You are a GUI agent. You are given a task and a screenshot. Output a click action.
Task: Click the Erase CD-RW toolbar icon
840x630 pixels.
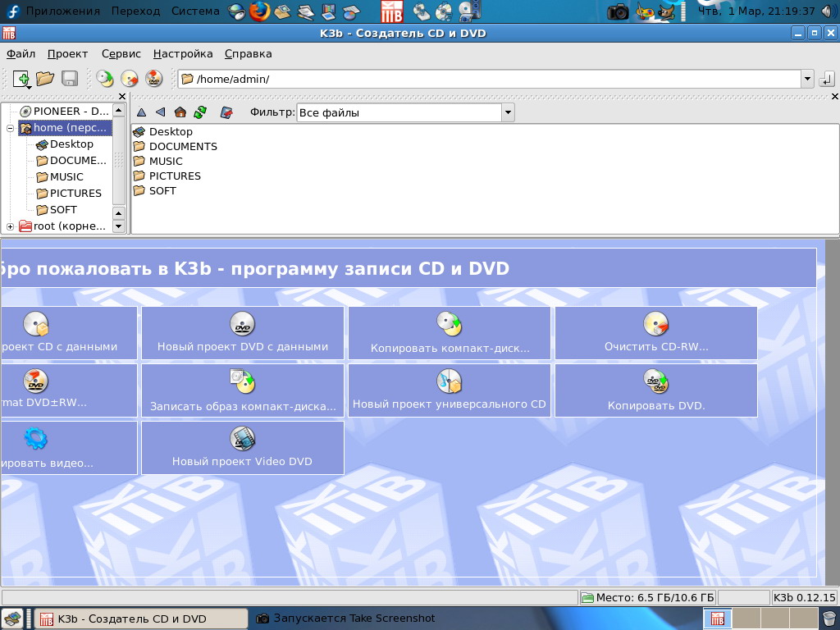129,79
